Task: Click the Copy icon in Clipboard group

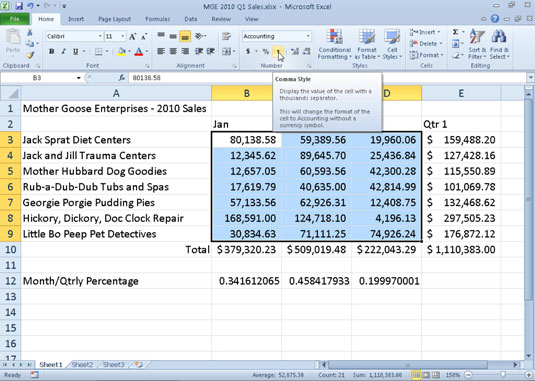Action: [x=30, y=43]
